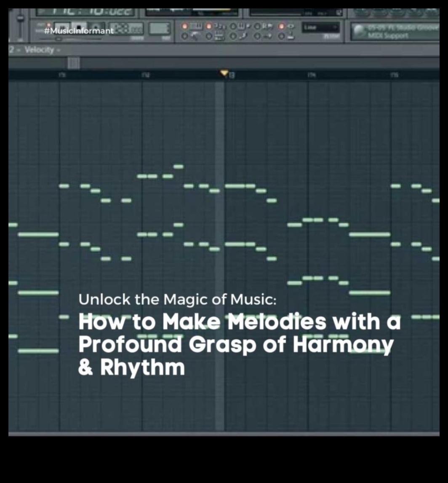Image resolution: width=448 pixels, height=483 pixels.
Task: Click the pause button in transport
Action: coord(62,29)
